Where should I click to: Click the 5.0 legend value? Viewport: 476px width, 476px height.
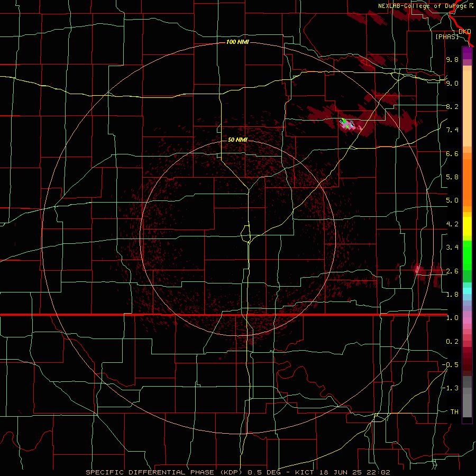(452, 200)
